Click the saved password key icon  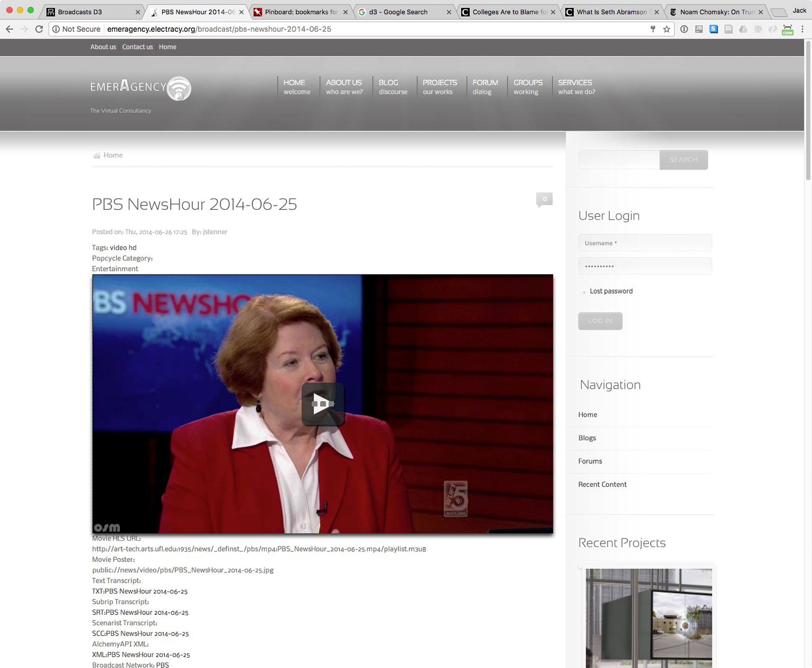(653, 29)
